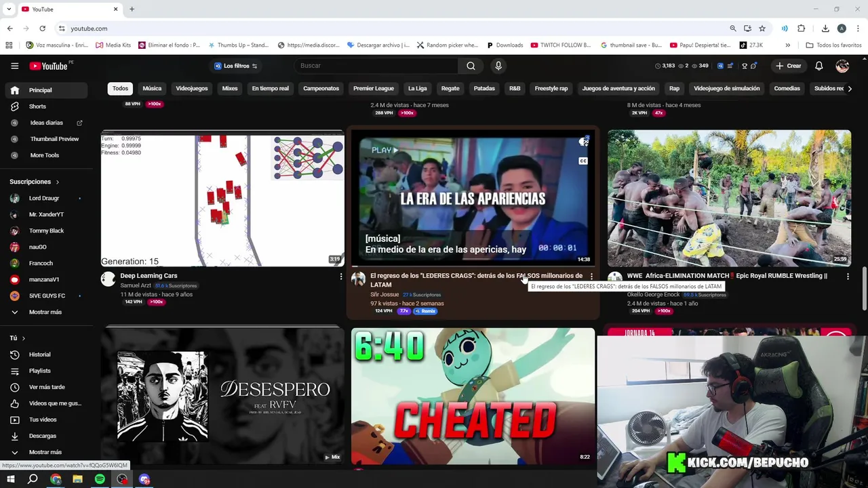Image resolution: width=868 pixels, height=488 pixels.
Task: Open Los filtros toggle in header
Action: point(235,66)
